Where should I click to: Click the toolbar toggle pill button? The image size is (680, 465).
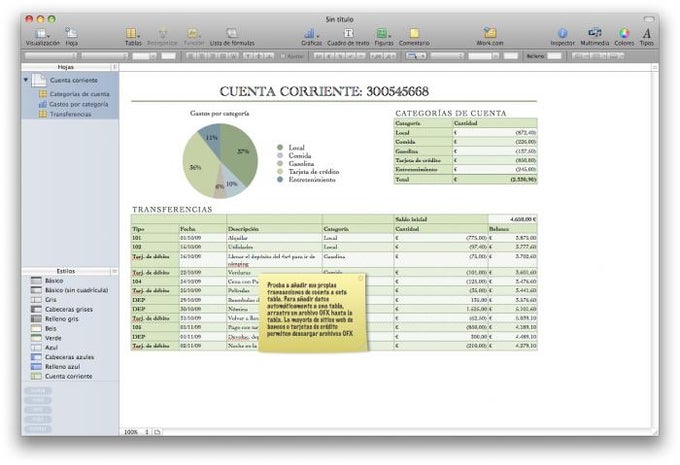649,19
